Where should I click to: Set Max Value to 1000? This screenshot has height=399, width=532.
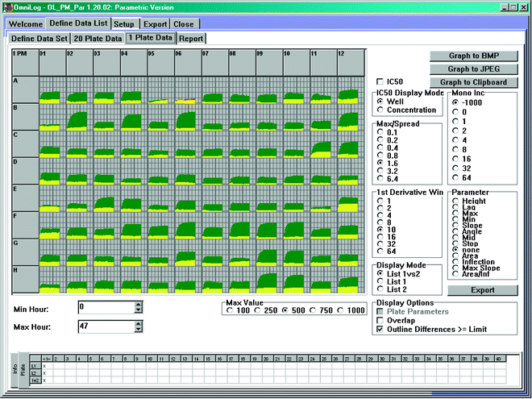tap(340, 310)
